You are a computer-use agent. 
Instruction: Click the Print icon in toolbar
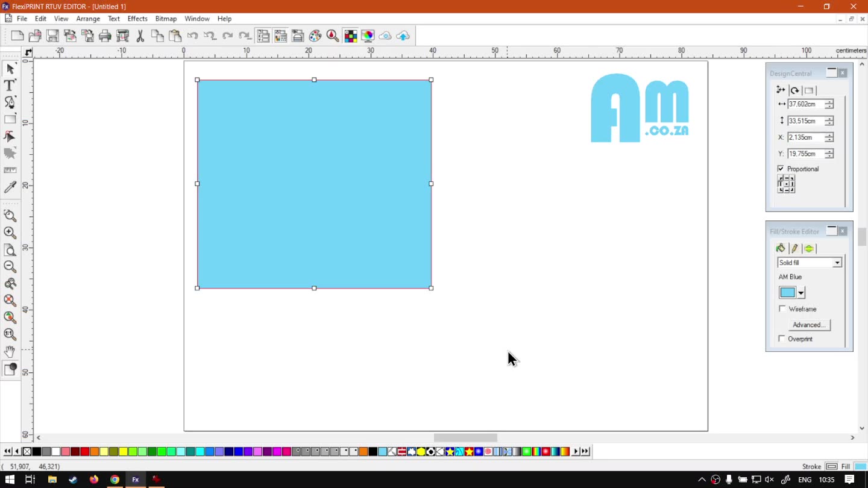point(105,36)
